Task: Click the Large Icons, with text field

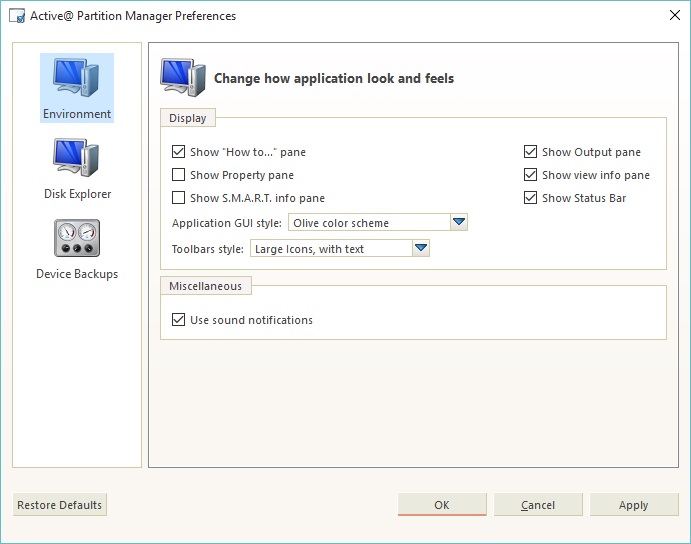Action: [x=331, y=249]
